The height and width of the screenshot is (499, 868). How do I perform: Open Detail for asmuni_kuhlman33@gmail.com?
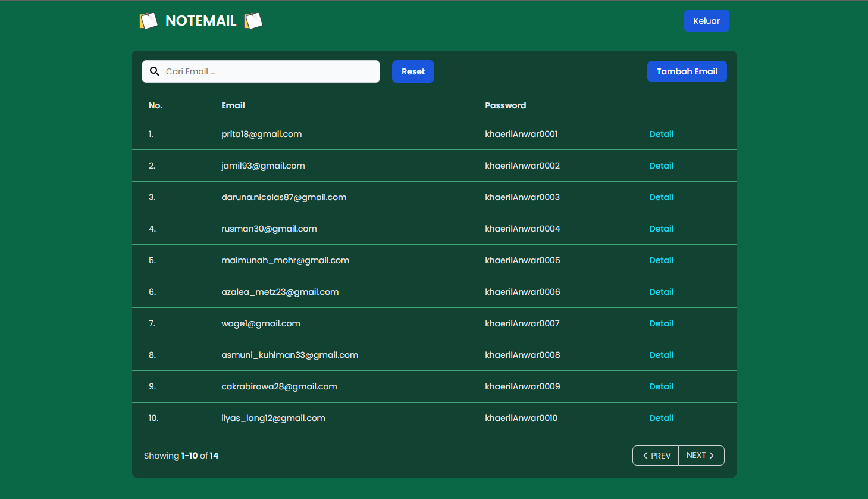[x=662, y=355]
